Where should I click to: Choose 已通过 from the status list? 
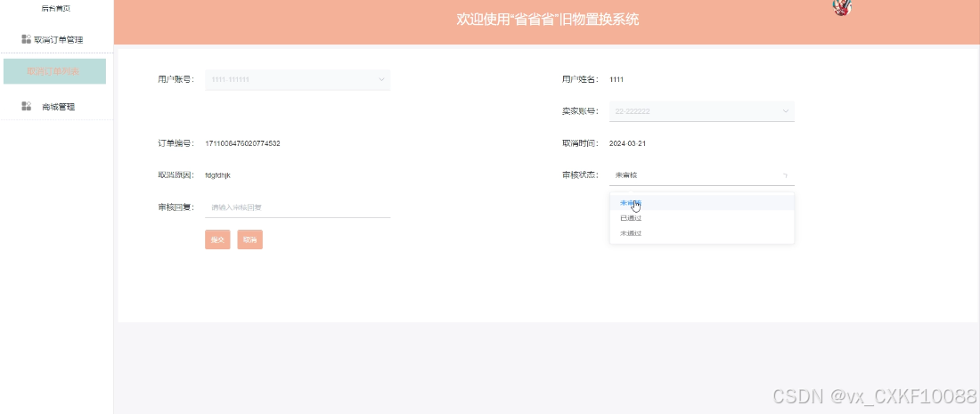[702, 218]
